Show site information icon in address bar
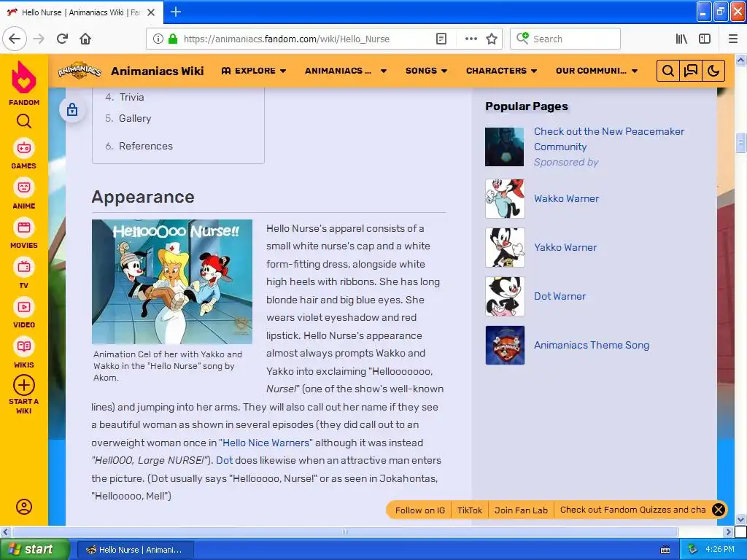747x560 pixels. coord(158,39)
